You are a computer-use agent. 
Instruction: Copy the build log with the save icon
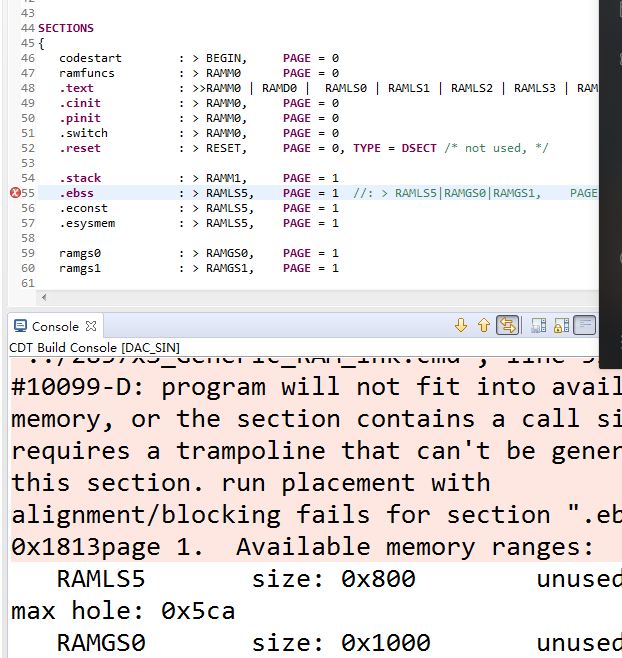[538, 326]
